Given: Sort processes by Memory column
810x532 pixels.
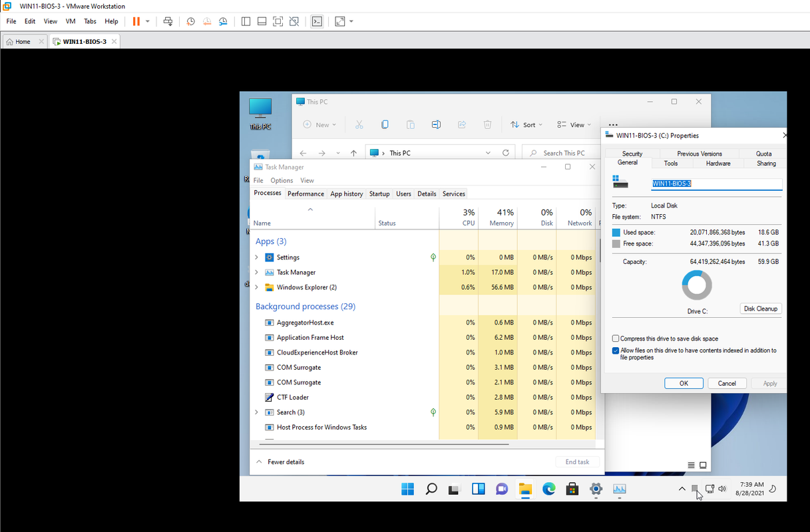Looking at the screenshot, I should [498, 217].
